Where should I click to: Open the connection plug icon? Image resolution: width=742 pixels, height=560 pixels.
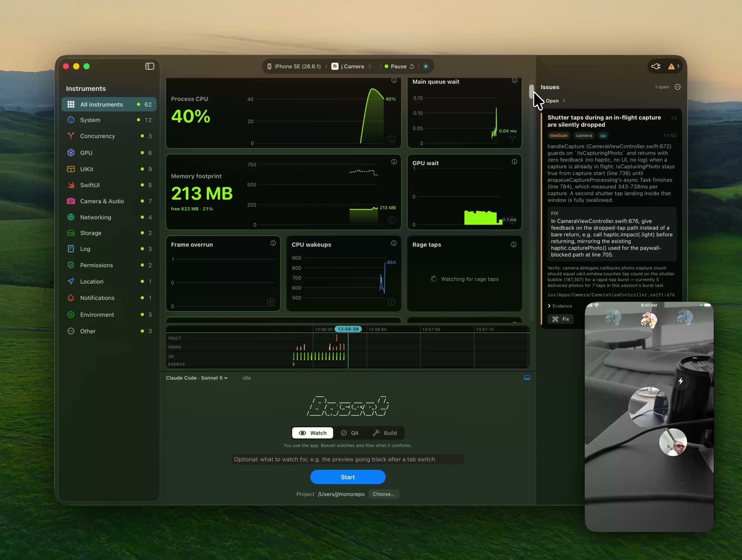pos(656,66)
